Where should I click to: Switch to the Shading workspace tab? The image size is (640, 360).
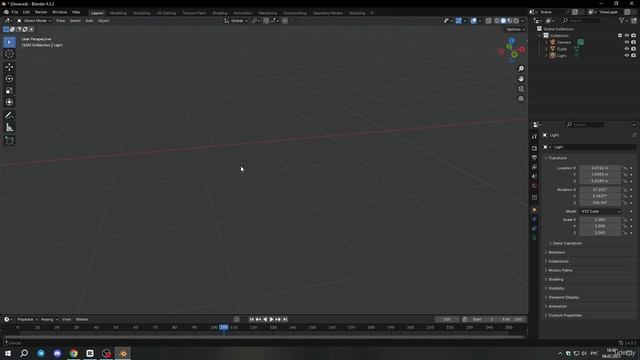pyautogui.click(x=220, y=13)
